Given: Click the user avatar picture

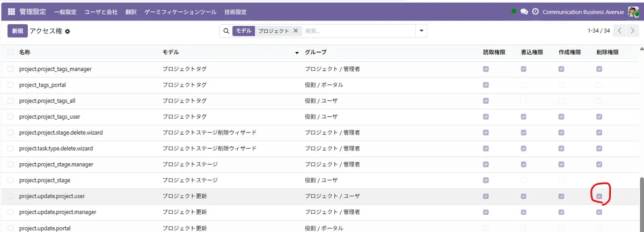Looking at the screenshot, I should pos(633,11).
